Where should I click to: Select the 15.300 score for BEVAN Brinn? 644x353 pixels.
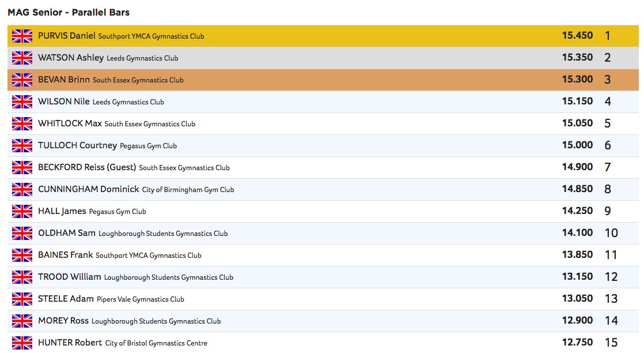click(577, 80)
